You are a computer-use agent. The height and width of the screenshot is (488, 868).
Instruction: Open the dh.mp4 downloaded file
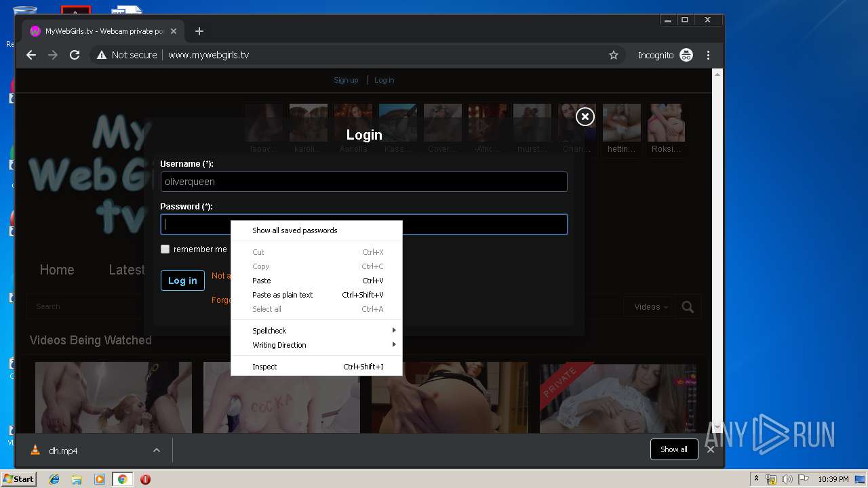coord(63,451)
